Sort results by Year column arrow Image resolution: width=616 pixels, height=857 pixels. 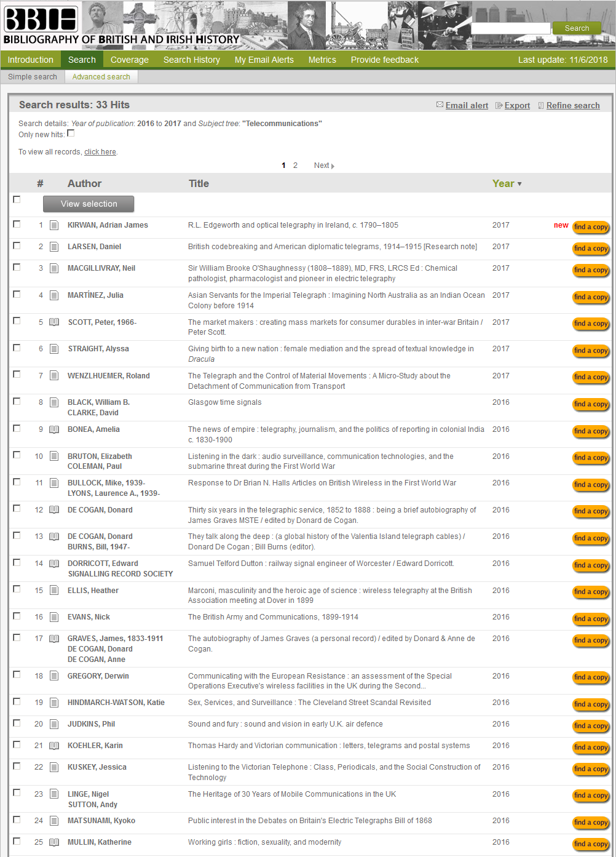pyautogui.click(x=519, y=184)
